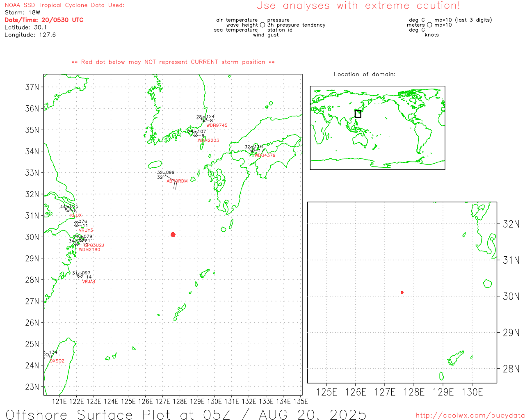The height and width of the screenshot is (420, 525).
Task: Click the 34N latitude axis label
Action: (32, 151)
